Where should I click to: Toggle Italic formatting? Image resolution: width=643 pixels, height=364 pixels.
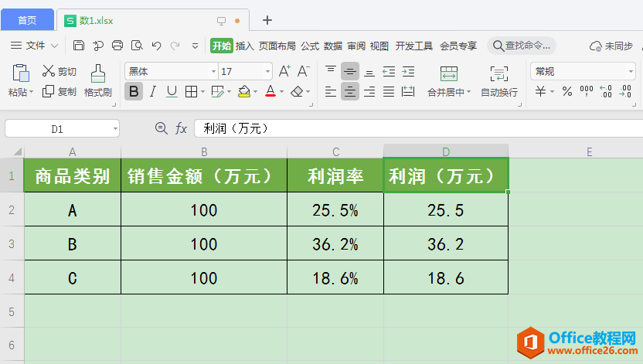[x=153, y=91]
